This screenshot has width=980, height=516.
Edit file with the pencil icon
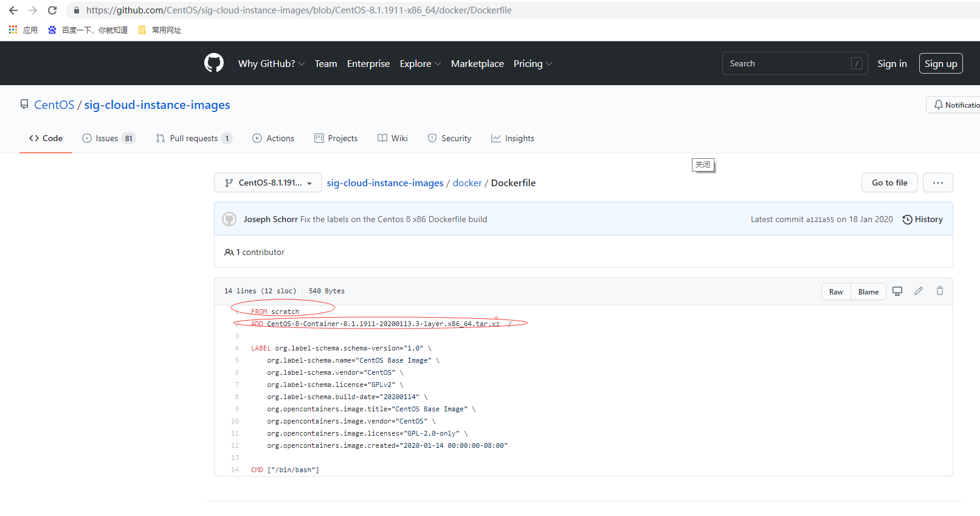[x=919, y=291]
